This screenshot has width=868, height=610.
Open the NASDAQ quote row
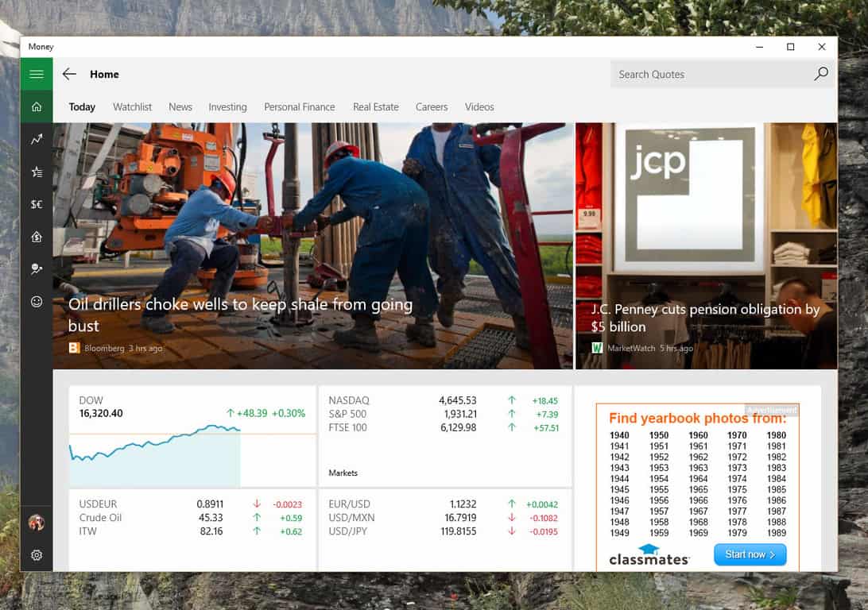(444, 400)
